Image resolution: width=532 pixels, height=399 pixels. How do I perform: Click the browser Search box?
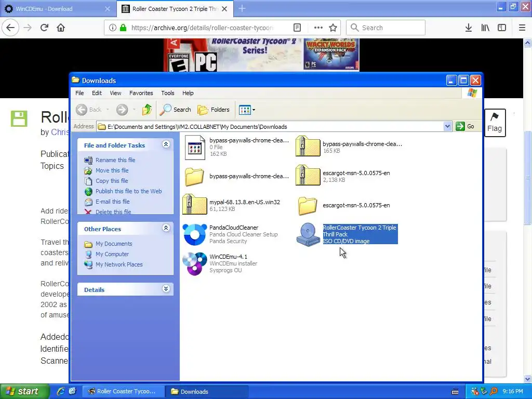point(386,28)
